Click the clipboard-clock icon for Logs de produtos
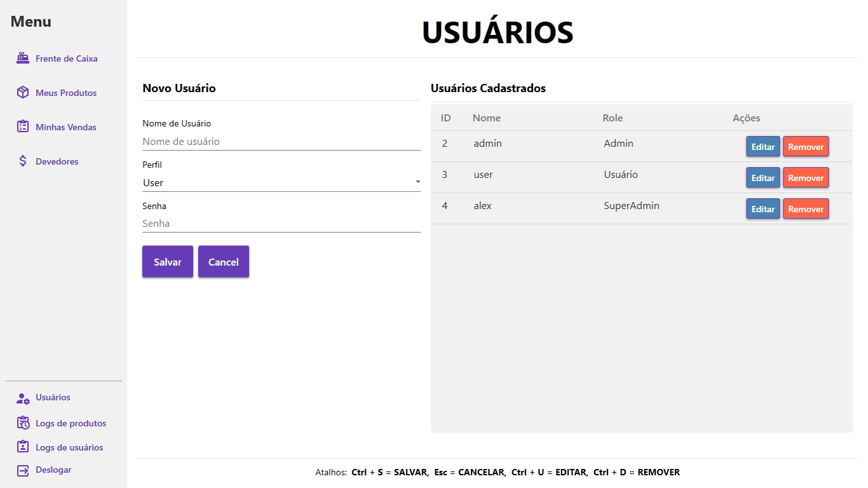Screen dimensions: 868x488 tap(23, 423)
